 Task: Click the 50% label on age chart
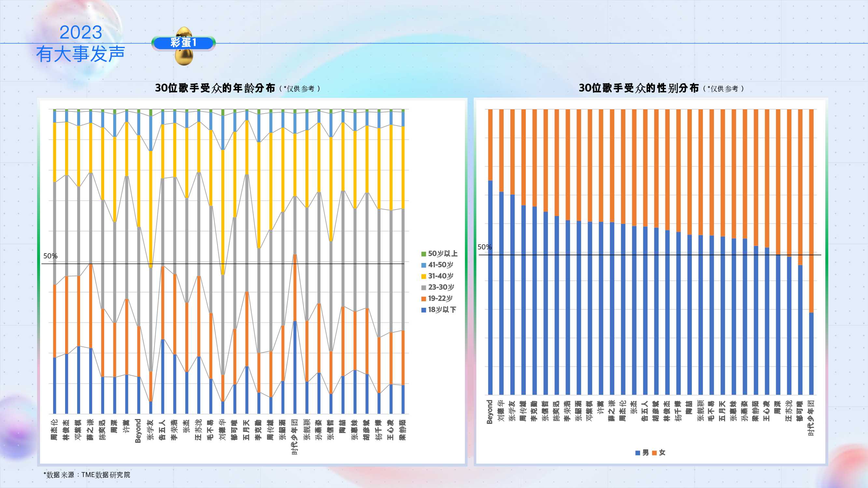coord(50,256)
